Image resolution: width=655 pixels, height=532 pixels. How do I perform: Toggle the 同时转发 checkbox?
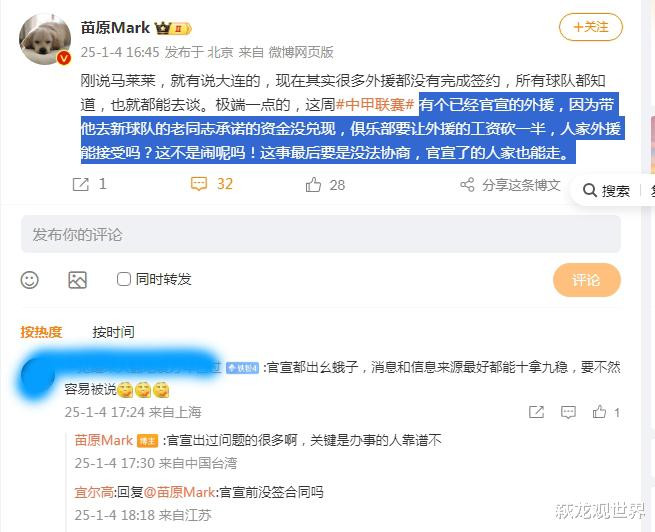coord(124,279)
